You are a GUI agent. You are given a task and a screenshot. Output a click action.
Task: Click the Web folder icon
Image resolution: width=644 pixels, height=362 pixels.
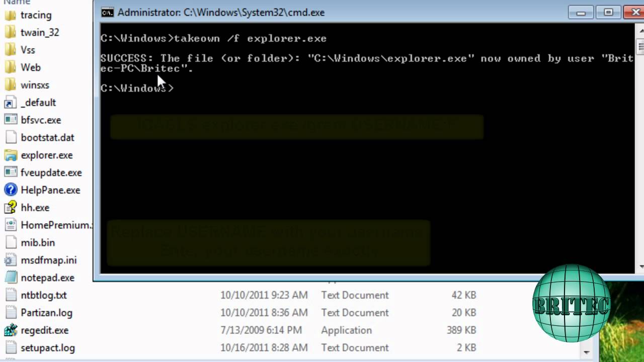point(10,68)
